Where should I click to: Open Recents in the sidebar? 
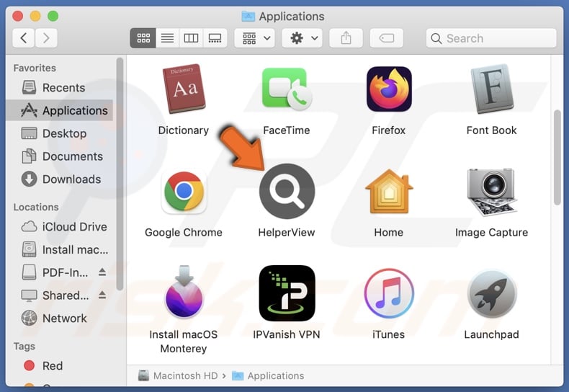(60, 88)
